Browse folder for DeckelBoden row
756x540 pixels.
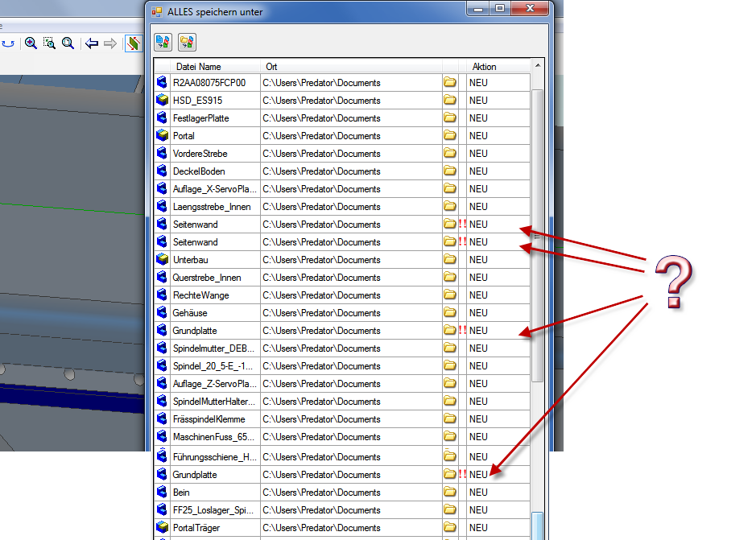tap(450, 171)
